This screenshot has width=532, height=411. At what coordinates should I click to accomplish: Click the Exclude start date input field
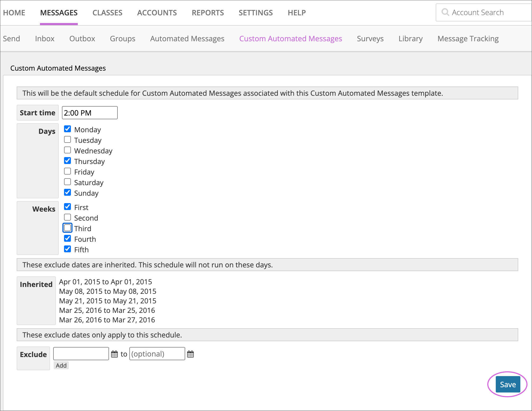tap(81, 354)
